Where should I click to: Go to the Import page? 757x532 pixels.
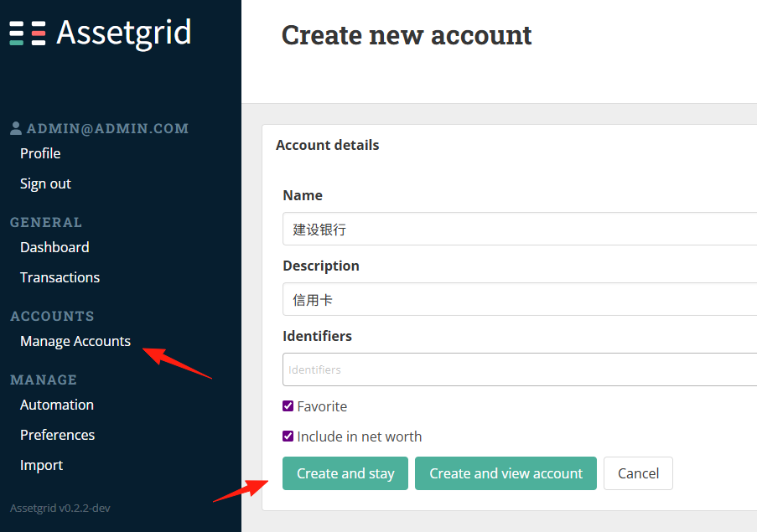[42, 466]
